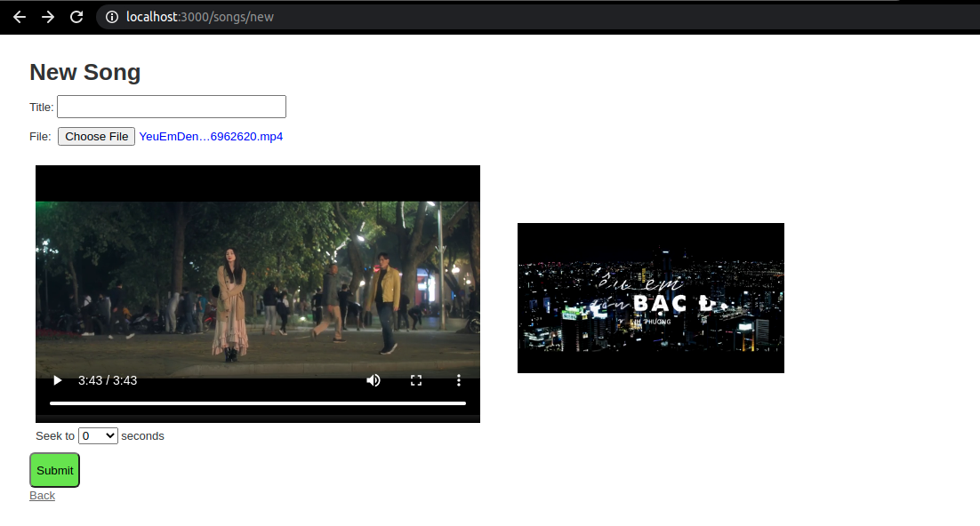This screenshot has width=980, height=526.
Task: View site information icon beside localhost URL
Action: (x=111, y=17)
